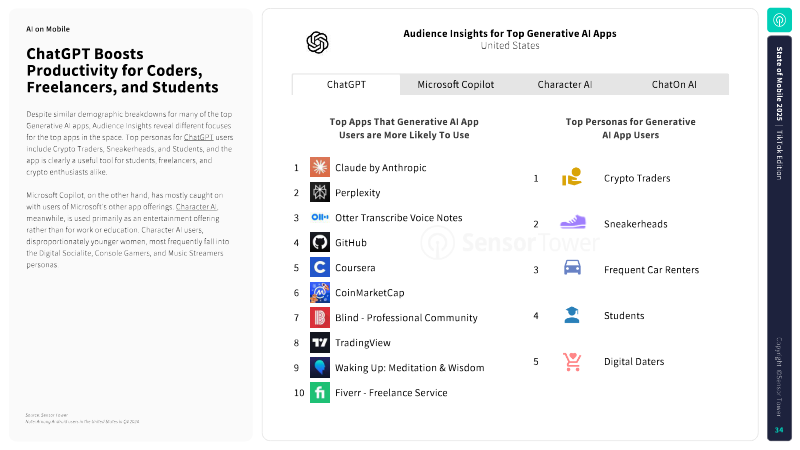Switch to the Microsoft Copilot tab
The width and height of the screenshot is (800, 450).
click(456, 85)
